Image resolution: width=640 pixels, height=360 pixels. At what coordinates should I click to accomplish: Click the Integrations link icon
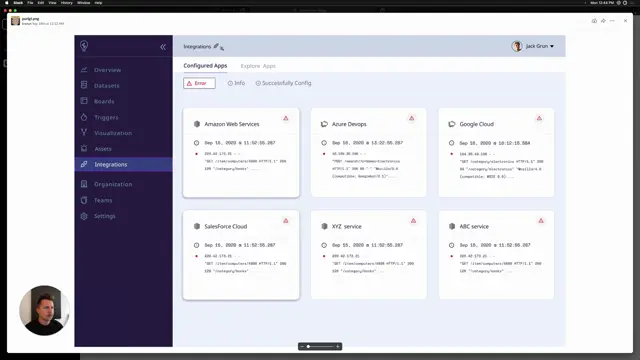point(84,164)
